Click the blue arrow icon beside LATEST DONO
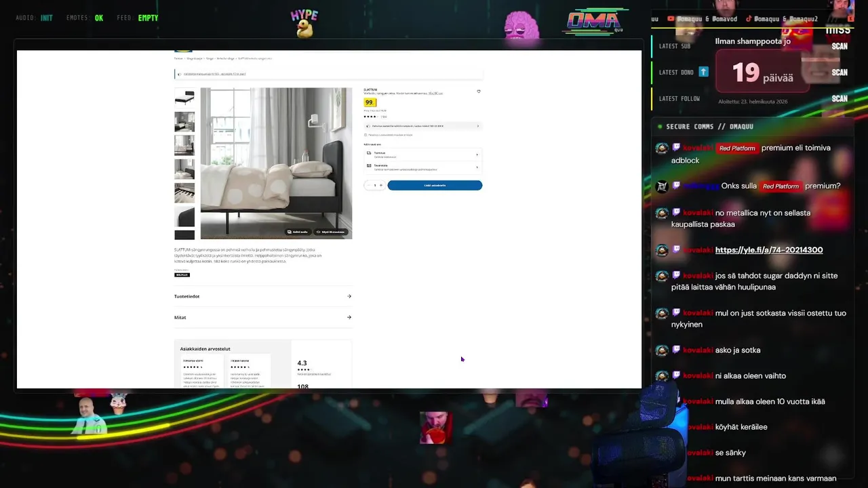Screen dimensions: 868x488 pyautogui.click(x=703, y=71)
